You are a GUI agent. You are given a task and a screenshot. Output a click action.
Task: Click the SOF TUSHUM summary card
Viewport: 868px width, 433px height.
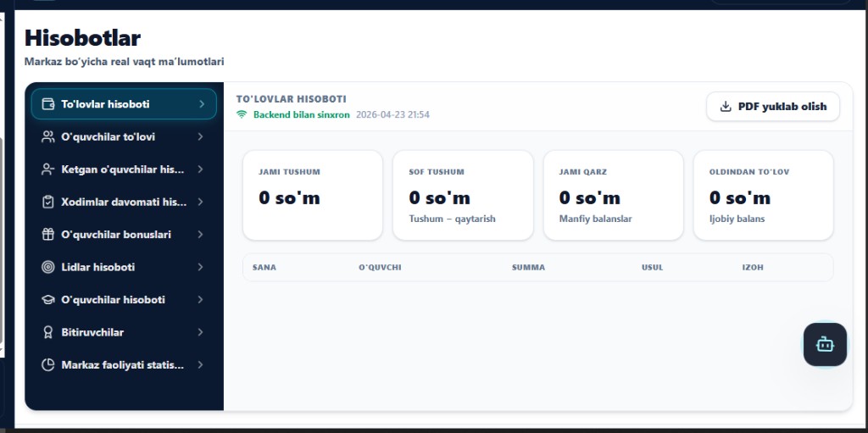click(463, 196)
